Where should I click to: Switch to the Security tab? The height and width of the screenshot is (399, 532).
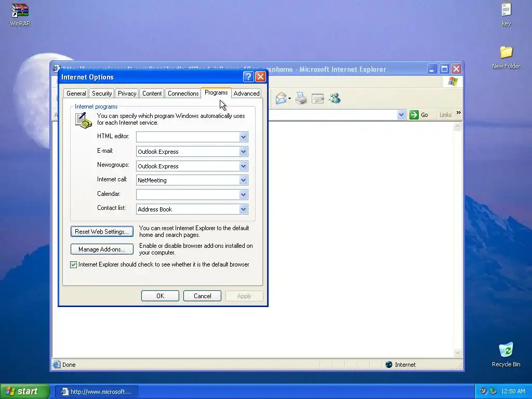[x=102, y=94]
